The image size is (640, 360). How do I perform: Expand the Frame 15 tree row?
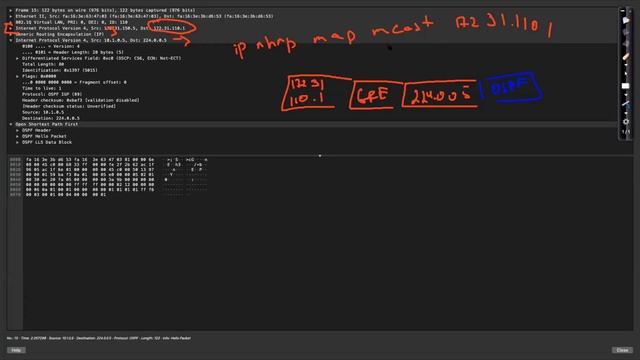click(11, 10)
